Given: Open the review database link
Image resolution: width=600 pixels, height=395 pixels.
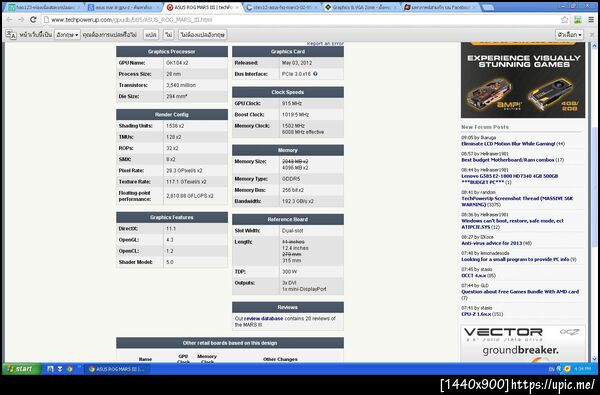Looking at the screenshot, I should [263, 318].
